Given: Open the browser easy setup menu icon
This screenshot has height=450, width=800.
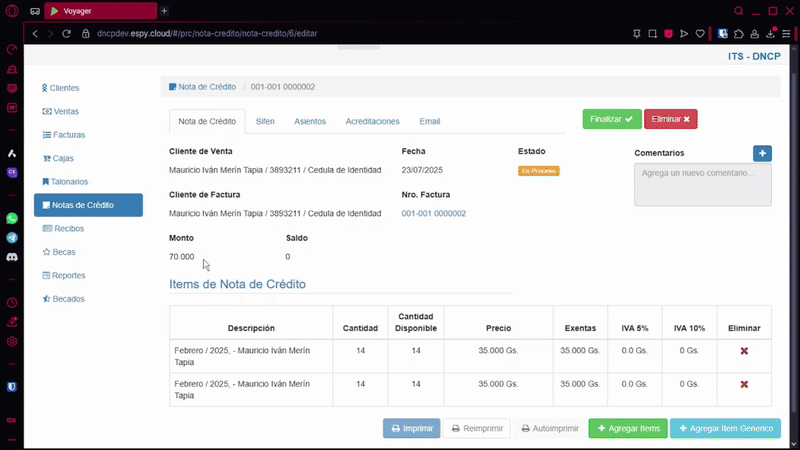Looking at the screenshot, I should click(x=786, y=34).
